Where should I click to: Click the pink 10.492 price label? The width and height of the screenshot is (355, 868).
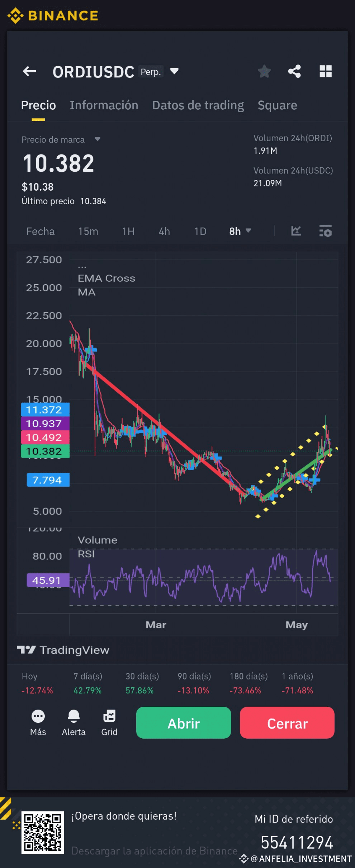pyautogui.click(x=45, y=438)
